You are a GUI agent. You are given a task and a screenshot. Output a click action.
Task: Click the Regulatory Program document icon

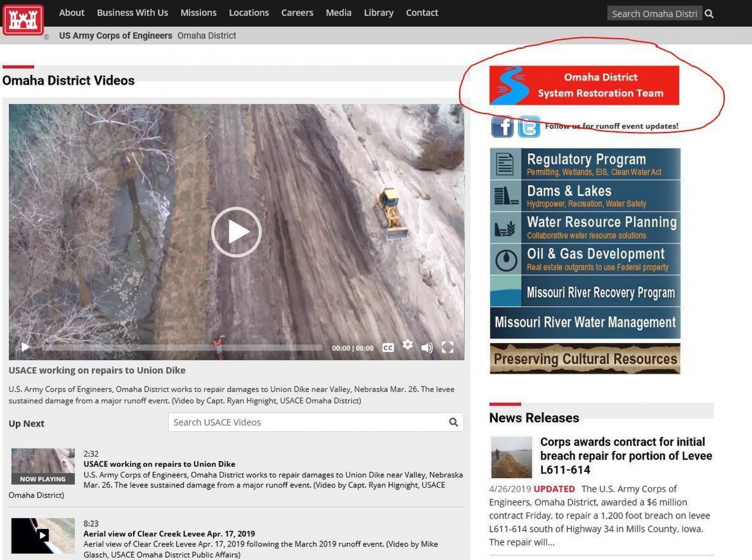point(505,164)
